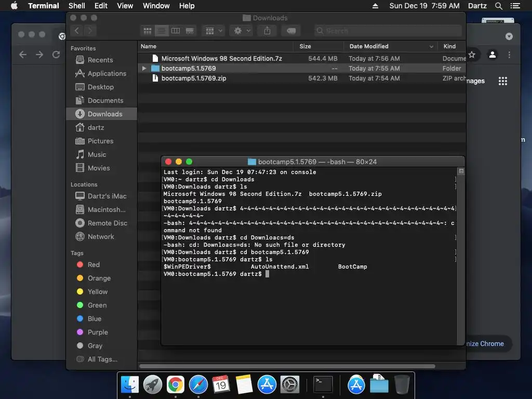532x399 pixels.
Task: Open Desktop in Finder sidebar
Action: click(101, 87)
